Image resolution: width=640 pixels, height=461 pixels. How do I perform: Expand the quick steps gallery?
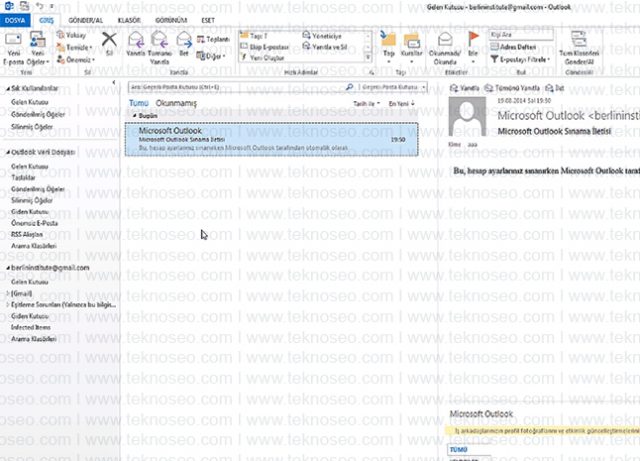pyautogui.click(x=368, y=58)
